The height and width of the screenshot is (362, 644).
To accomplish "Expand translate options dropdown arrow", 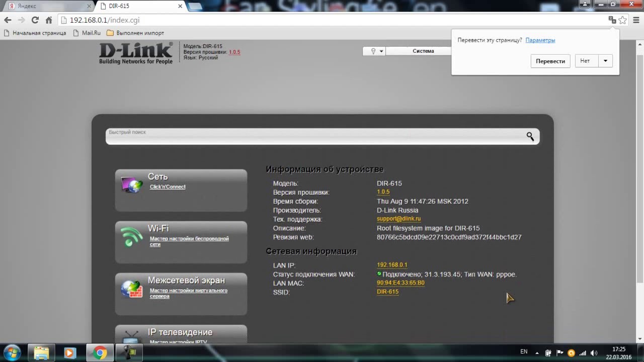I will click(x=605, y=61).
